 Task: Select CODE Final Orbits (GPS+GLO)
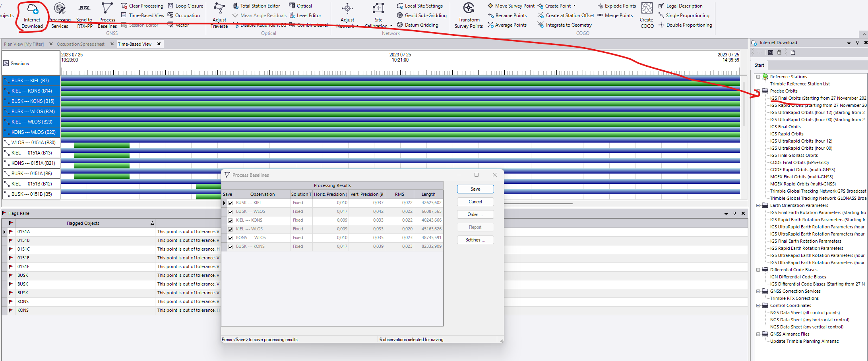pos(799,162)
